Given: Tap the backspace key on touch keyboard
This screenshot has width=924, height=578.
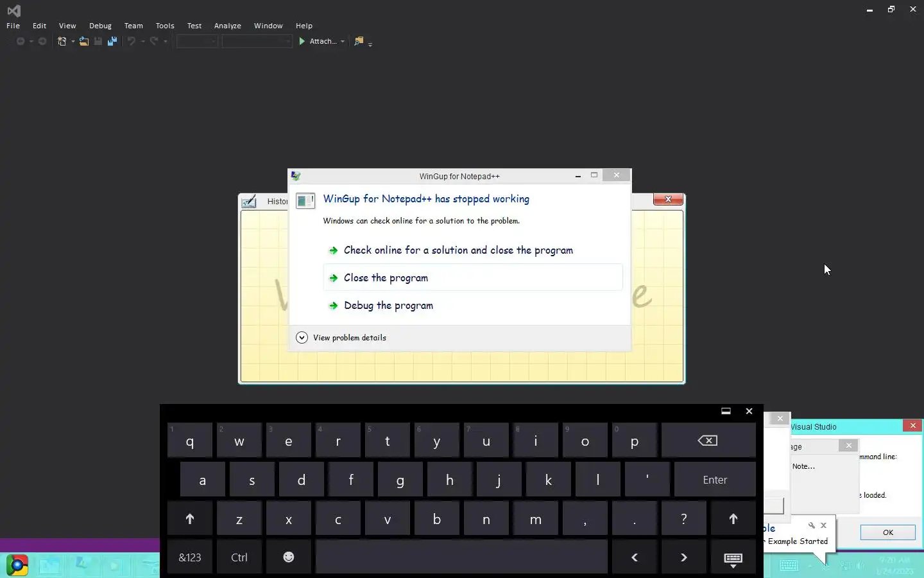Looking at the screenshot, I should (708, 441).
